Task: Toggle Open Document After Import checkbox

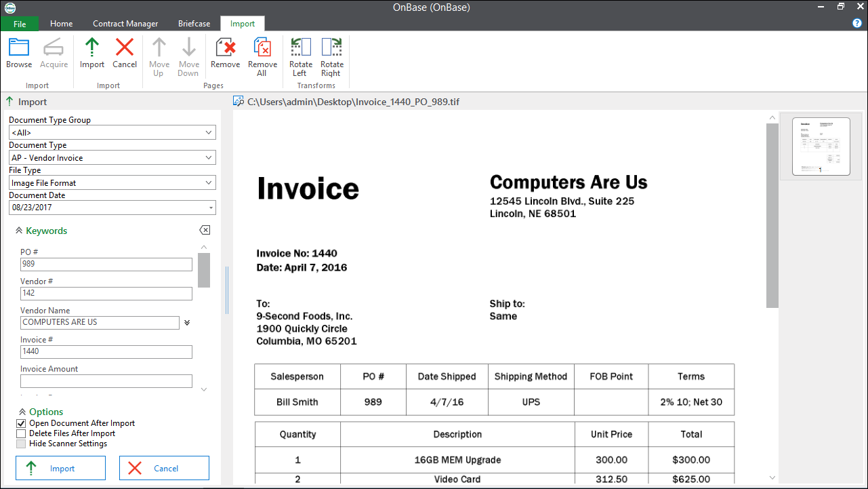Action: (22, 423)
